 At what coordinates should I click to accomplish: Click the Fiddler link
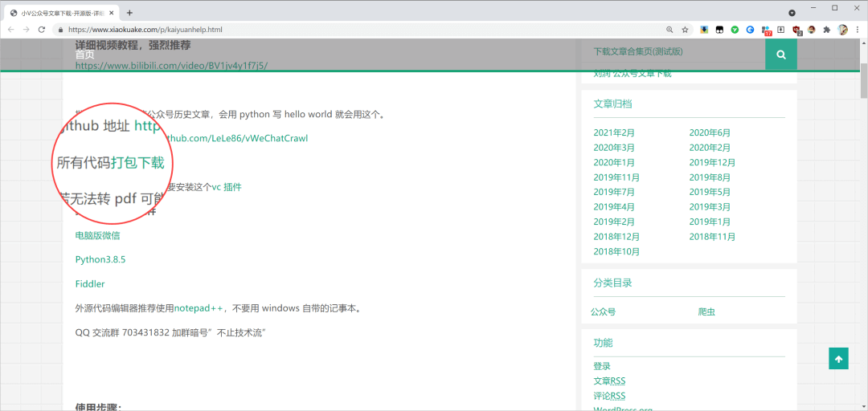(90, 284)
